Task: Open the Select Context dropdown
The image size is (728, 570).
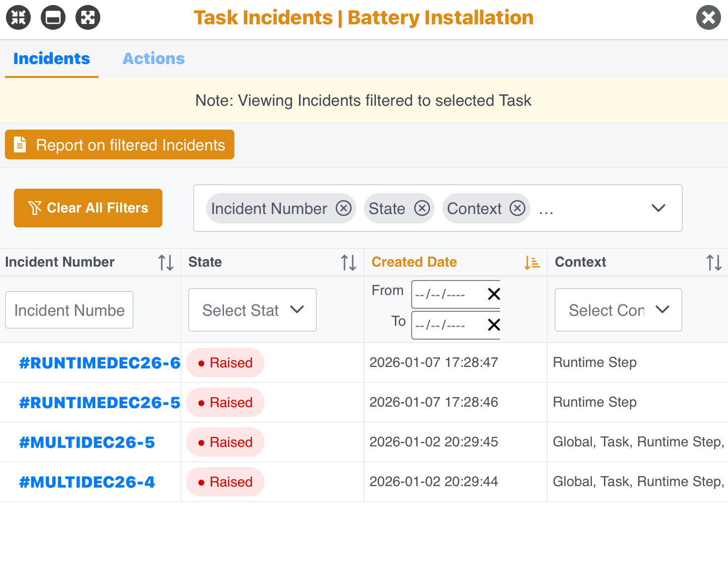Action: 618,310
